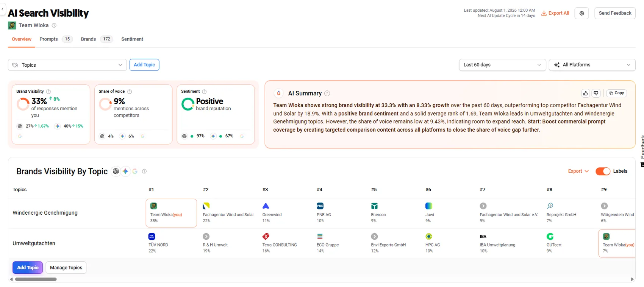Click the Positive sentiment ring indicator
This screenshot has height=287, width=644.
tap(188, 104)
